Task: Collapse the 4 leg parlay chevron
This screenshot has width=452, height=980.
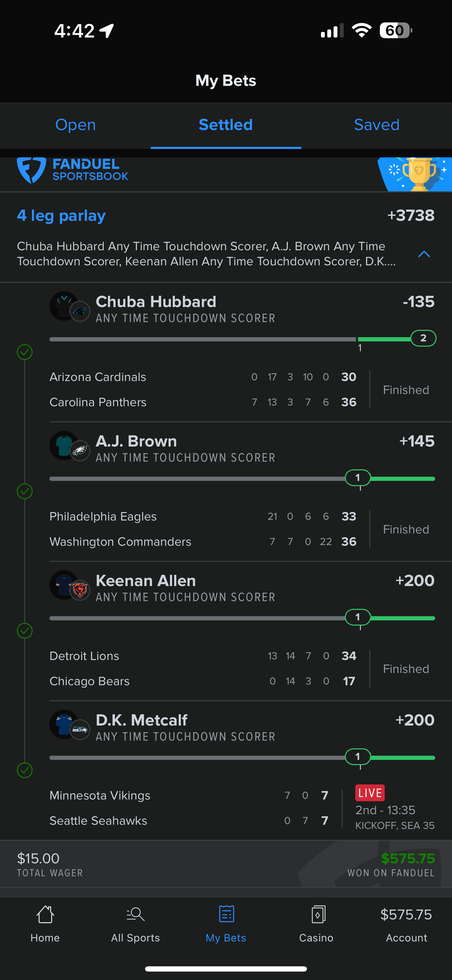Action: click(x=424, y=254)
